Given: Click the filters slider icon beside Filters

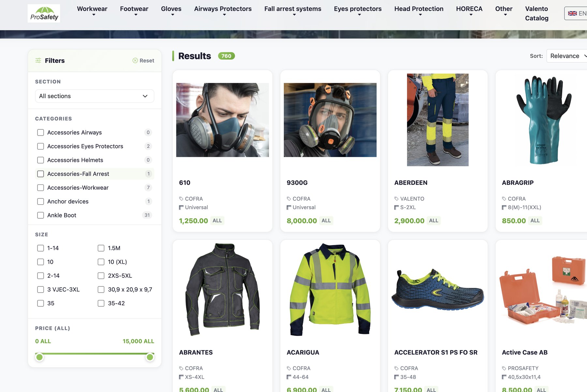Looking at the screenshot, I should click(x=38, y=61).
